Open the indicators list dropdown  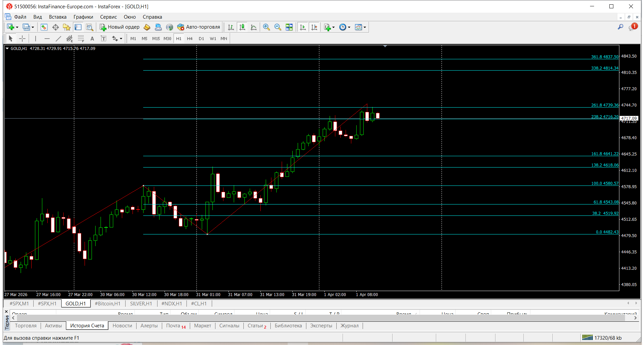pos(329,27)
